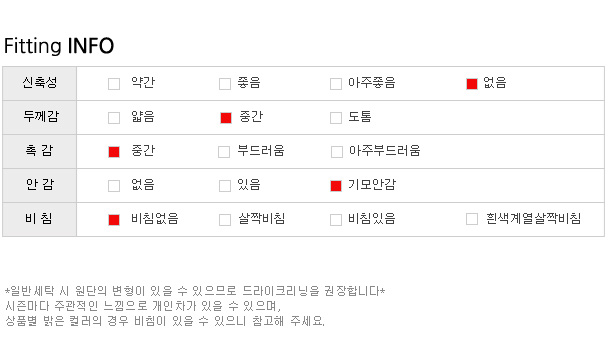Uncheck the red 기모안감 box
Screen dimensions: 608x361
[336, 186]
